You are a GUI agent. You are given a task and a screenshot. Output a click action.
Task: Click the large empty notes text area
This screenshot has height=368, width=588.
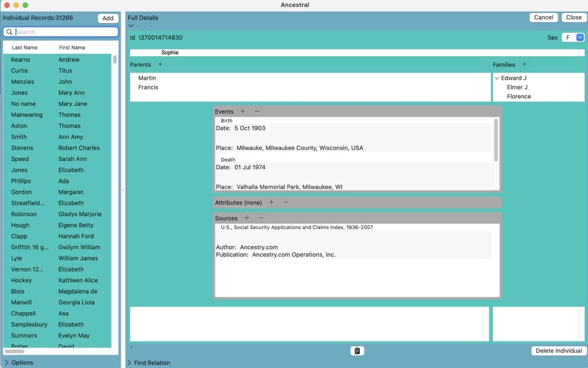click(309, 323)
